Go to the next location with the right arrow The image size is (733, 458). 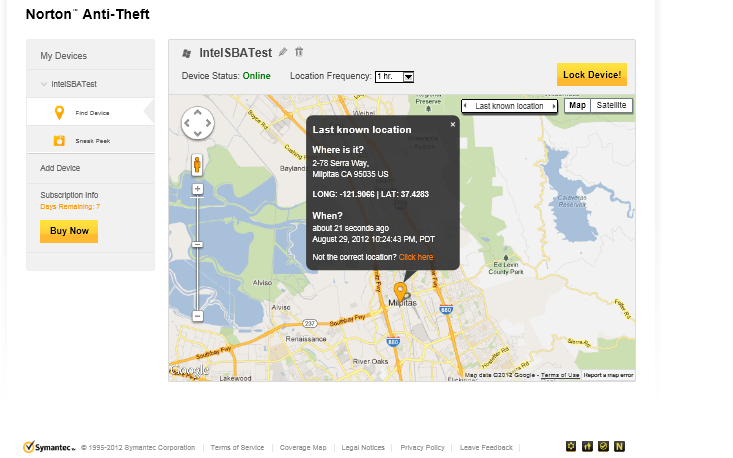coord(554,106)
